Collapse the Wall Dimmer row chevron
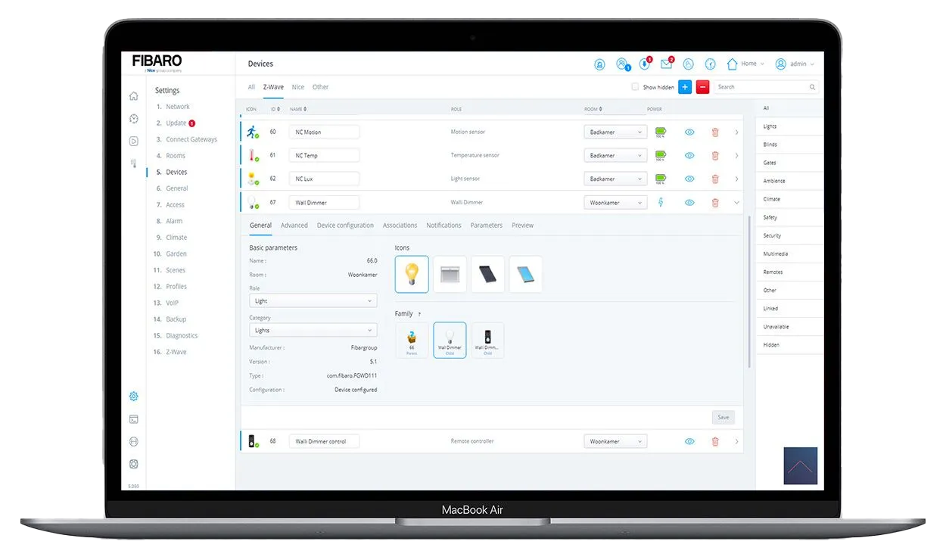 tap(737, 203)
